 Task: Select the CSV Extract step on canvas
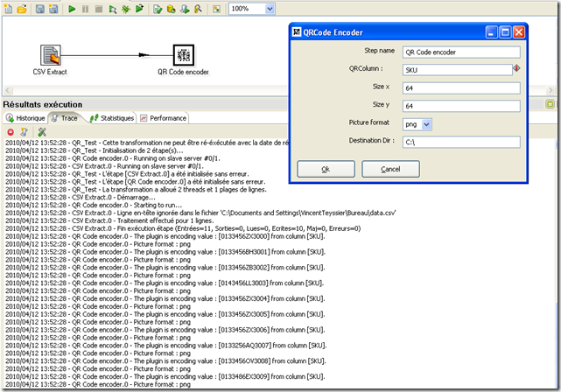click(50, 55)
